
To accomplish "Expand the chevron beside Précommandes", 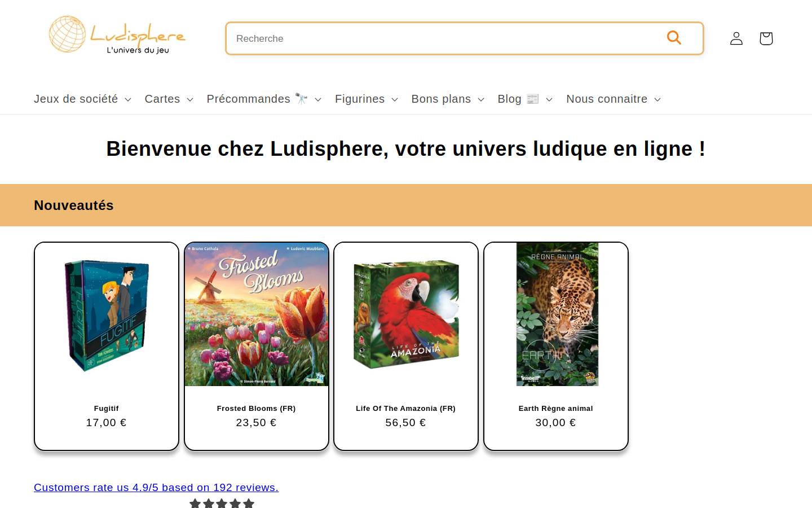I will (318, 100).
